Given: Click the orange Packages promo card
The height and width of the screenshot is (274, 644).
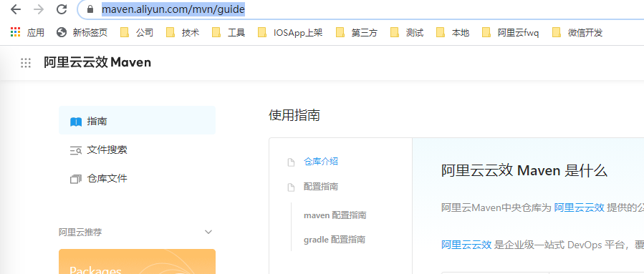Looking at the screenshot, I should pos(137,261).
